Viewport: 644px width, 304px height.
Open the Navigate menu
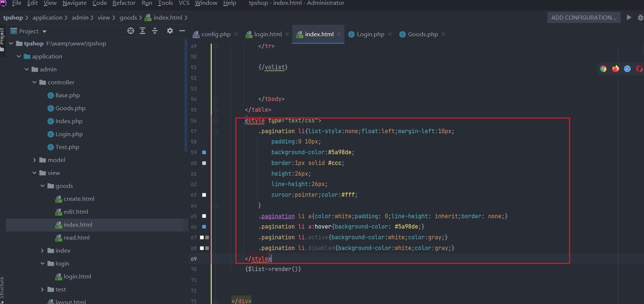point(74,3)
